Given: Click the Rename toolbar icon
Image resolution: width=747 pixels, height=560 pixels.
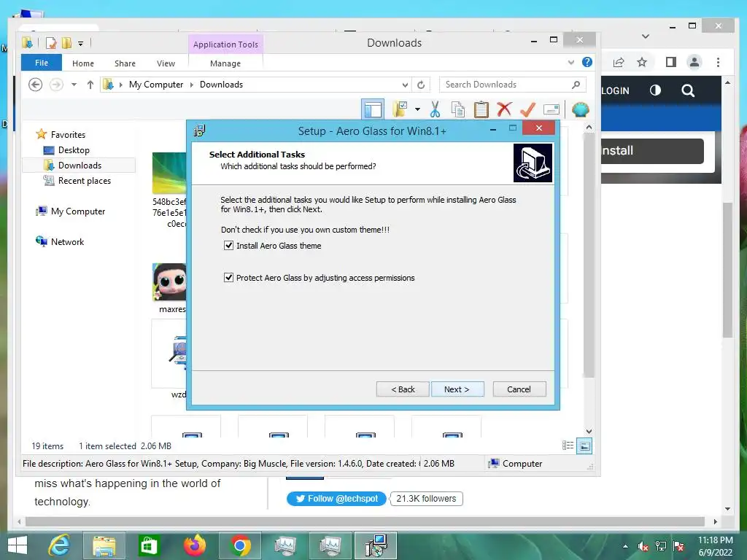Looking at the screenshot, I should click(551, 109).
